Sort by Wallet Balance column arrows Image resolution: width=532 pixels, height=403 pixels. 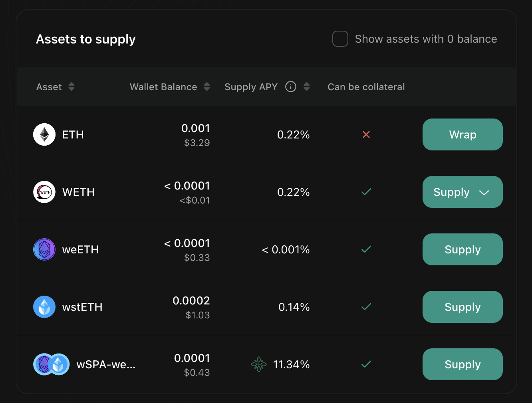[x=207, y=87]
